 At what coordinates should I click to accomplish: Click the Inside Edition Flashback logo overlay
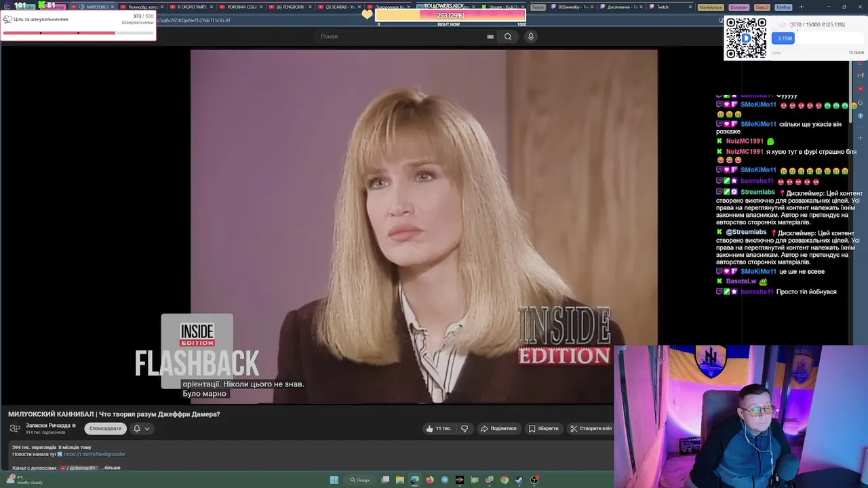(x=197, y=352)
